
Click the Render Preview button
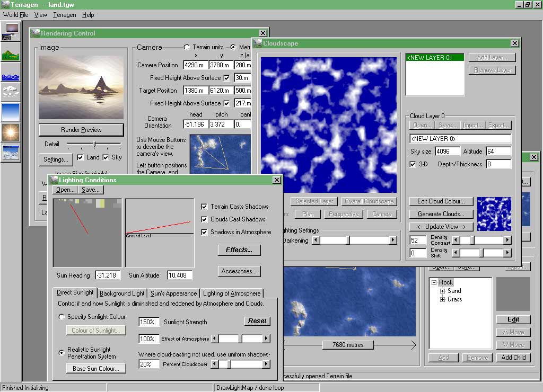click(x=81, y=130)
